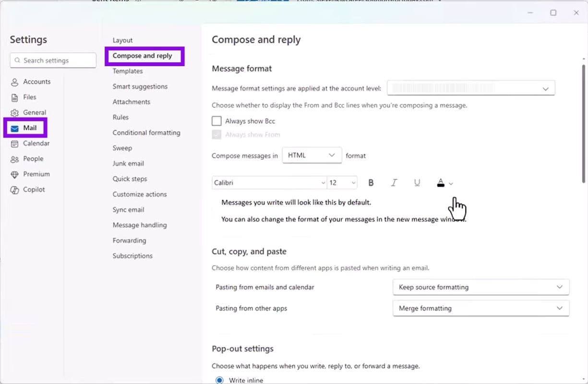Enable Always show Bcc checkbox
Image resolution: width=588 pixels, height=384 pixels.
coord(216,121)
